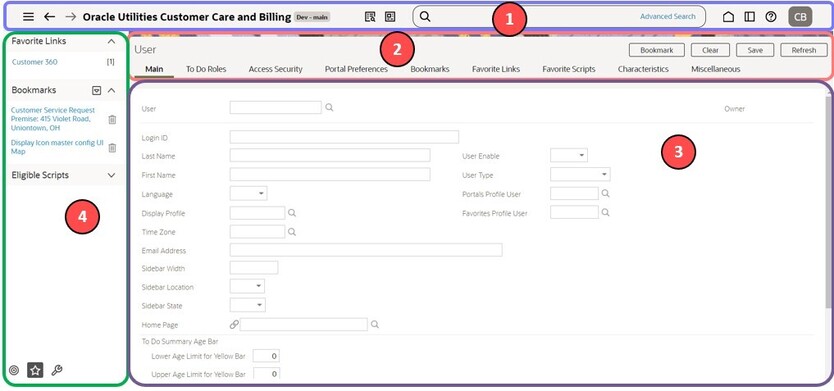Click the magnifier icon in search bar

[425, 16]
